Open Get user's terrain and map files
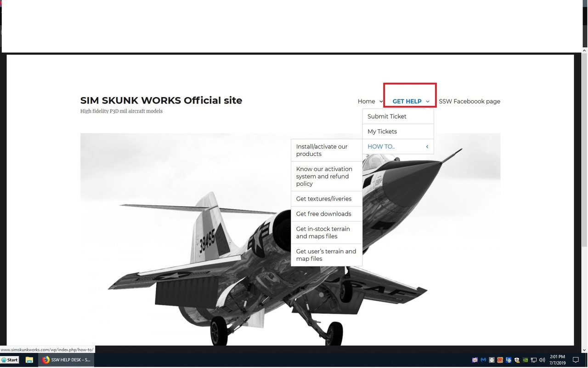 pos(327,255)
